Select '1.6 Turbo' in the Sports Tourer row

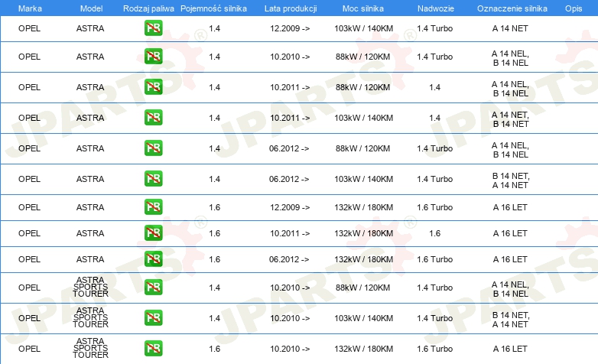[435, 349]
